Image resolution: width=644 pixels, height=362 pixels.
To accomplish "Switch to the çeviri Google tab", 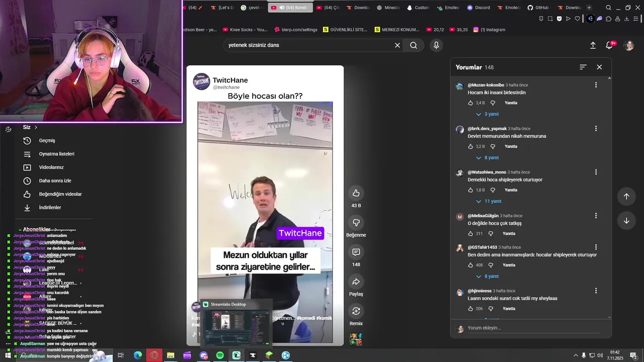I will (x=252, y=8).
